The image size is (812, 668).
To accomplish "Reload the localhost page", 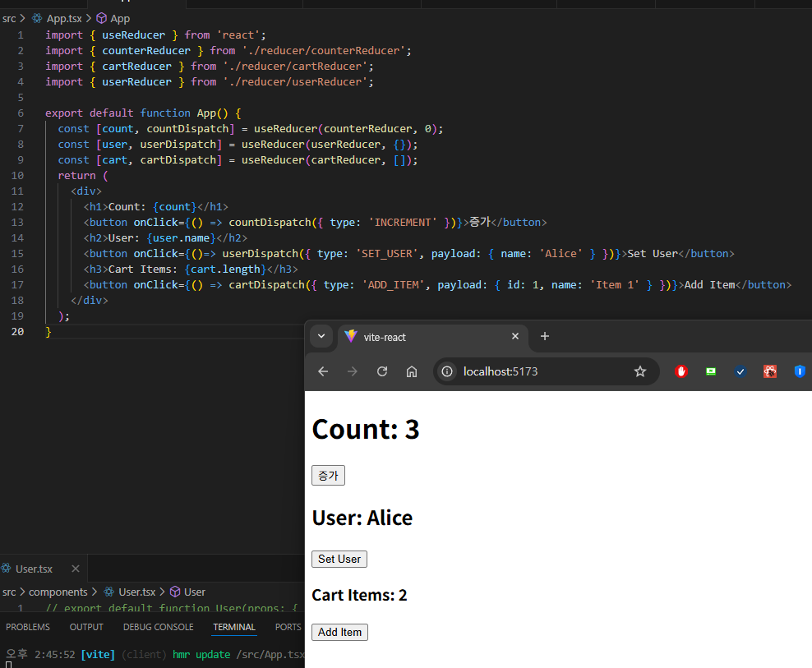I will tap(382, 371).
